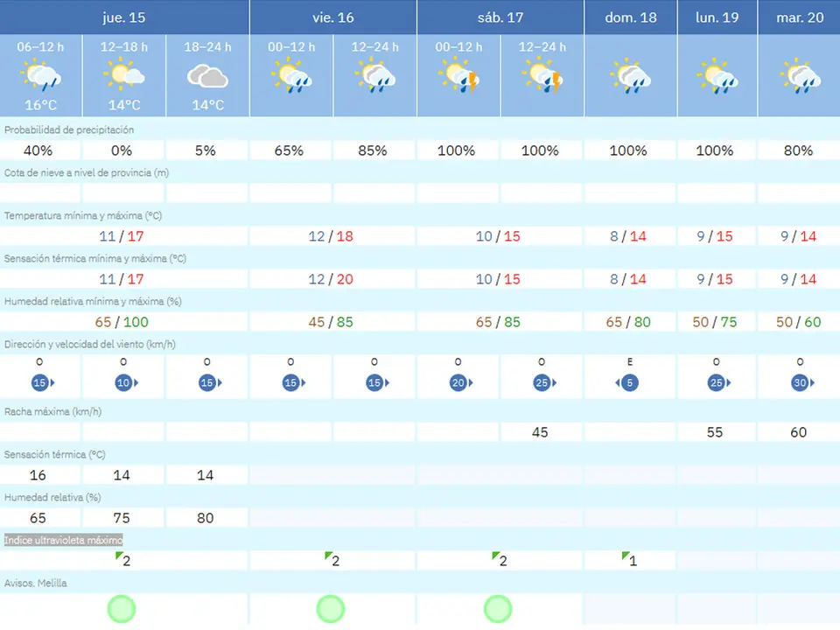The image size is (840, 630).
Task: Select the mar. 20 day header
Action: tap(799, 17)
